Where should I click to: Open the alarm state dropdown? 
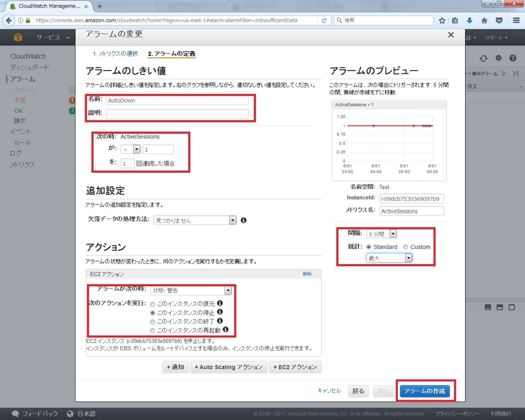[191, 290]
